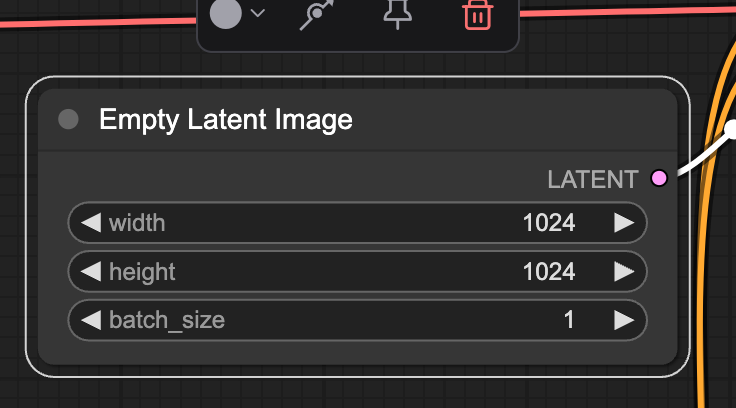Screen dimensions: 736x408
Task: Select the Empty Latent Image node title
Action: click(225, 120)
